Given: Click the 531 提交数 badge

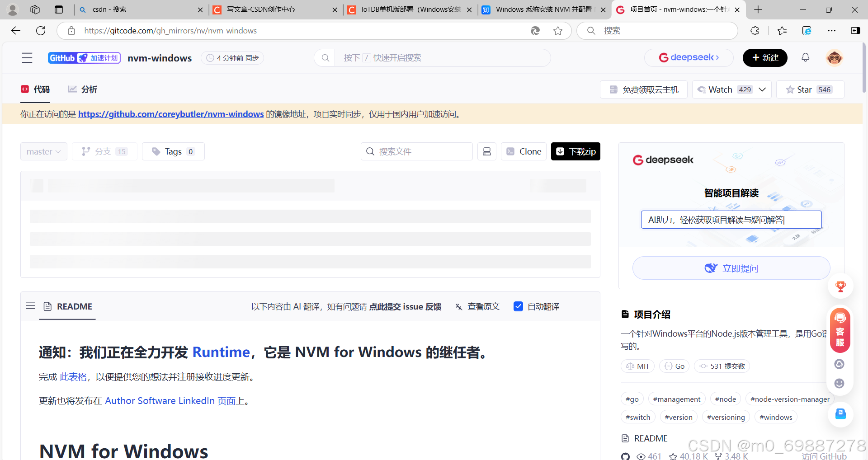Looking at the screenshot, I should pyautogui.click(x=722, y=366).
